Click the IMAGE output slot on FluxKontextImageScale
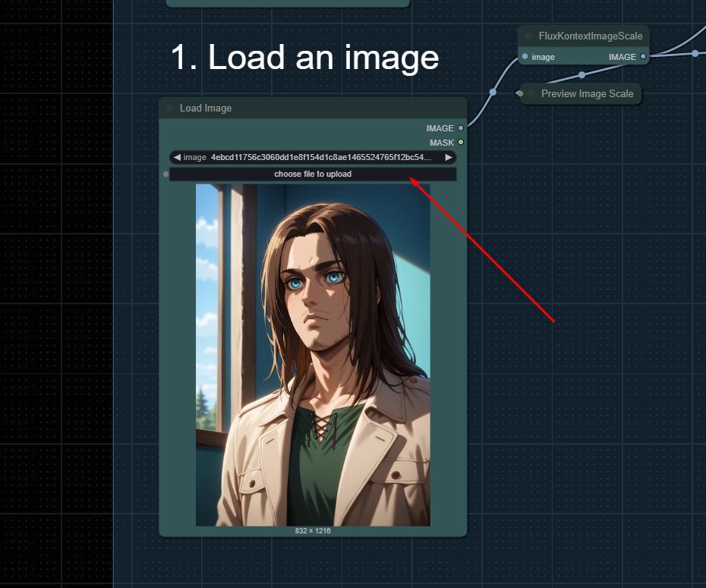This screenshot has height=588, width=706. (643, 57)
